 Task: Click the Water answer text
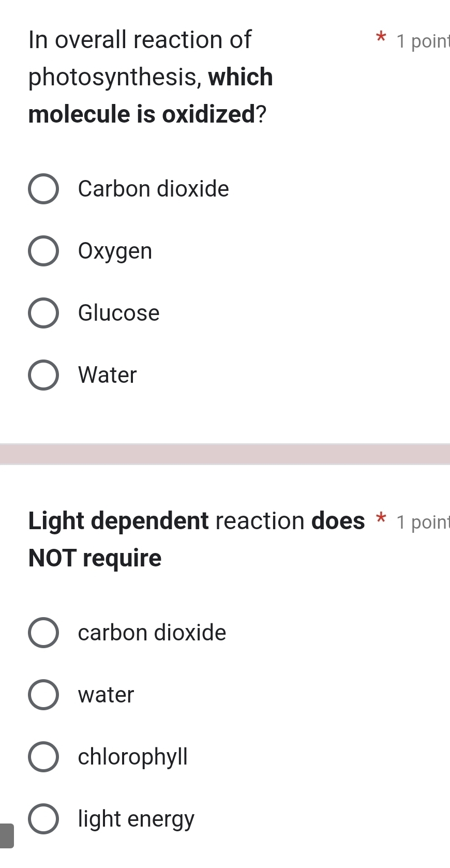pyautogui.click(x=107, y=375)
